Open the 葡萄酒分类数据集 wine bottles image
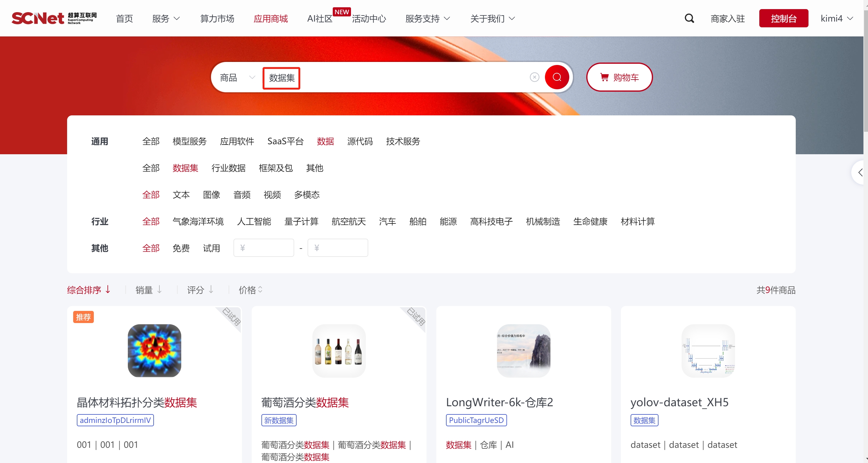 pos(339,350)
